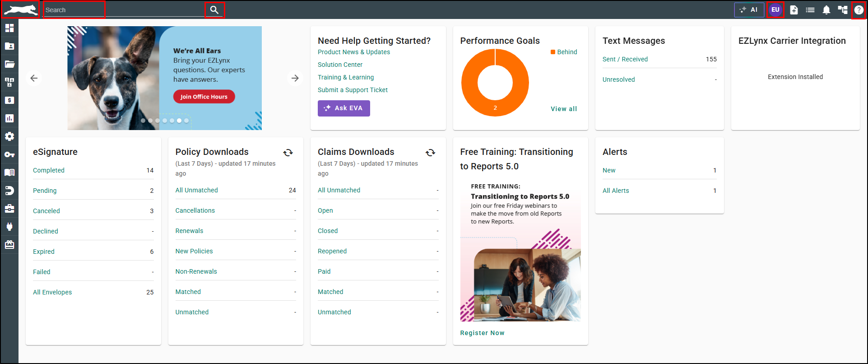The image size is (868, 364).
Task: Open the notifications bell icon
Action: (x=826, y=10)
